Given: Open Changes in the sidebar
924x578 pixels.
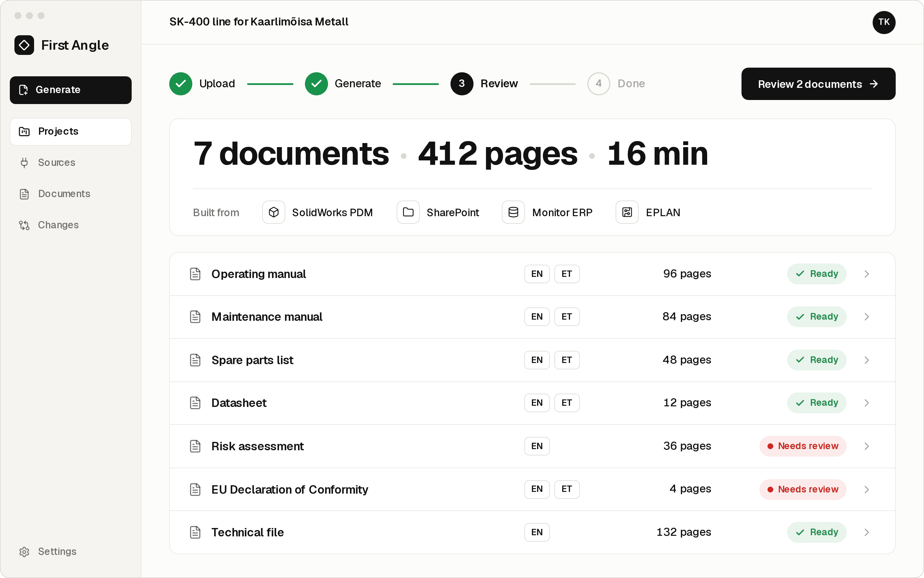Looking at the screenshot, I should 71,225.
